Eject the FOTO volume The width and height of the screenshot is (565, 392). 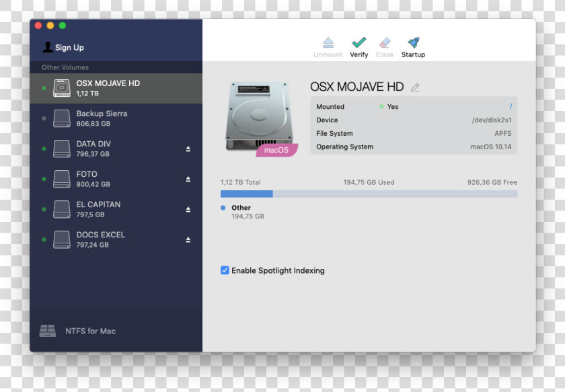click(188, 179)
